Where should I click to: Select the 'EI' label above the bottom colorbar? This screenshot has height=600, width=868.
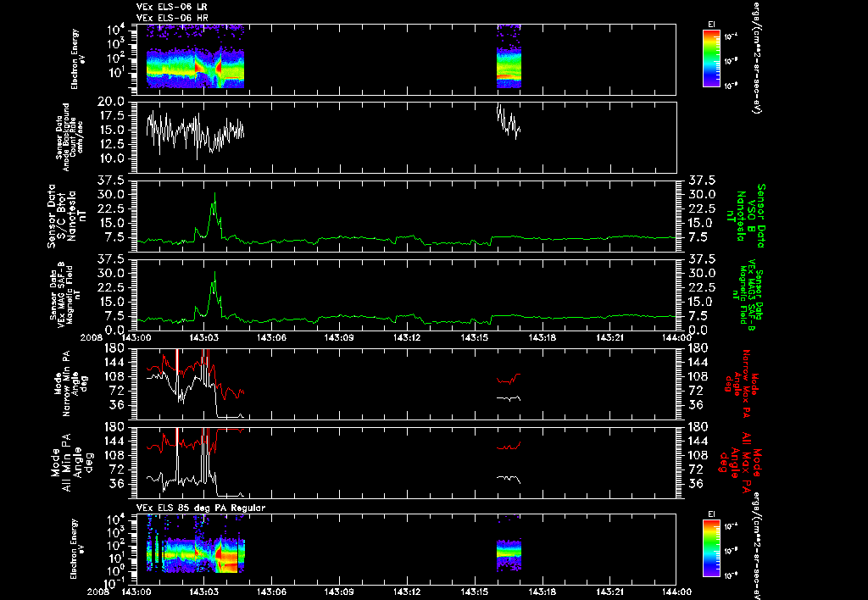tap(711, 514)
